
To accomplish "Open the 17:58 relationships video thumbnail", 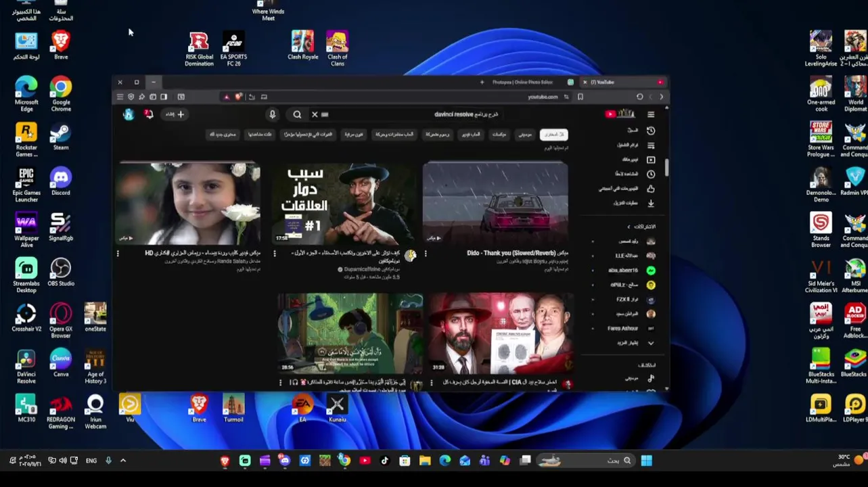I will pyautogui.click(x=344, y=203).
